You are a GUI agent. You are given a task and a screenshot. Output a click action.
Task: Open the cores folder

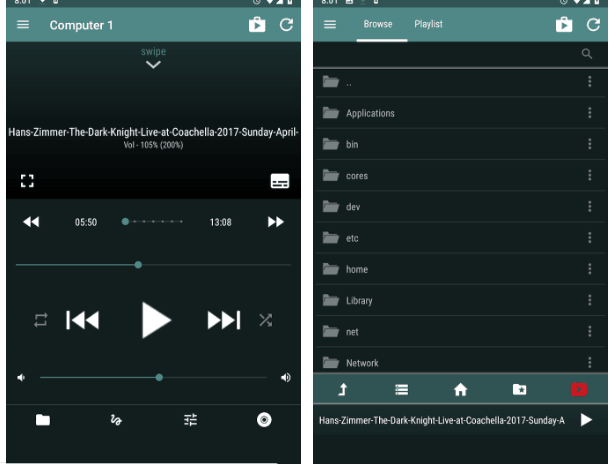357,176
